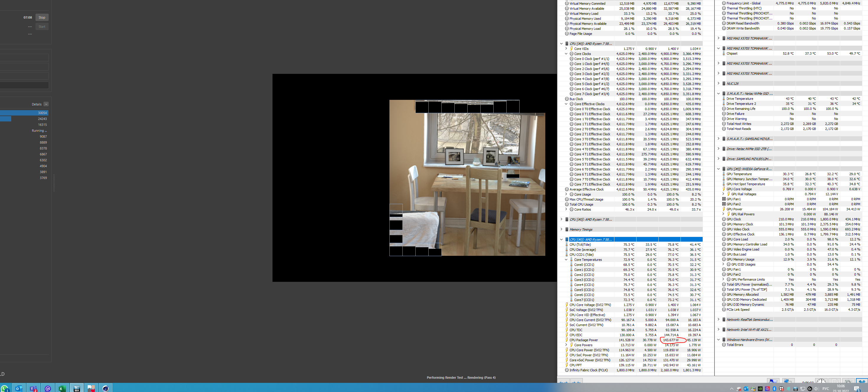The image size is (868, 392).
Task: Click the Bluetooth tray icon
Action: pos(774,389)
